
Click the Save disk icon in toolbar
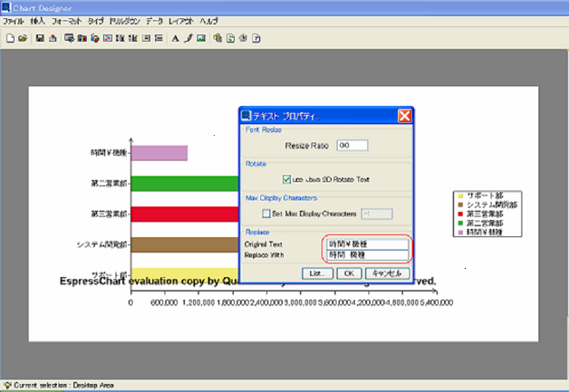(x=40, y=38)
